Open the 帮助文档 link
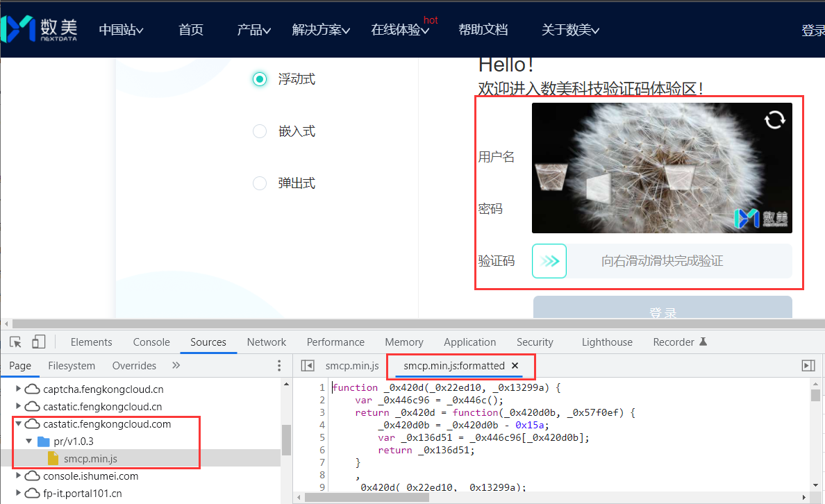The image size is (825, 504). coord(483,30)
